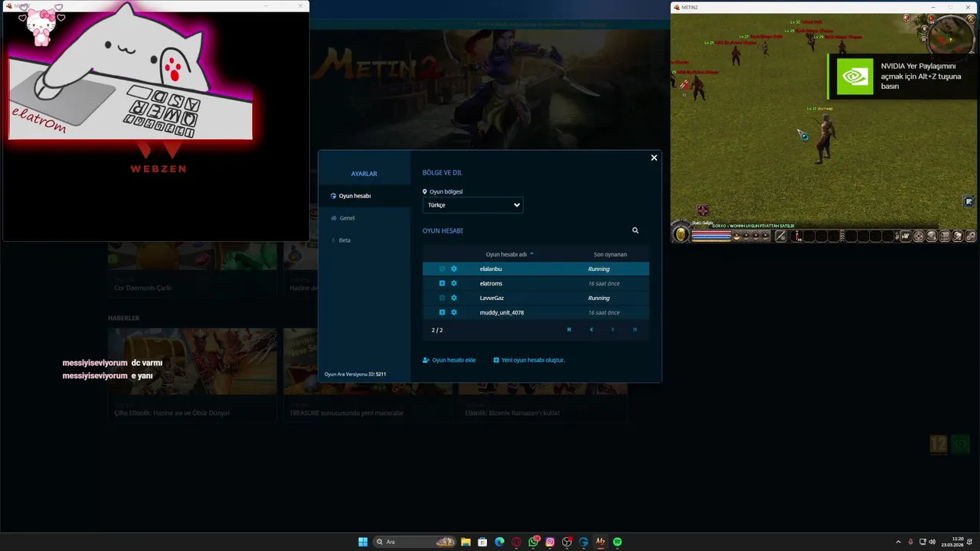Screen dimensions: 980x551
Task: Click the Oyun hesabı ekle link
Action: click(x=449, y=360)
